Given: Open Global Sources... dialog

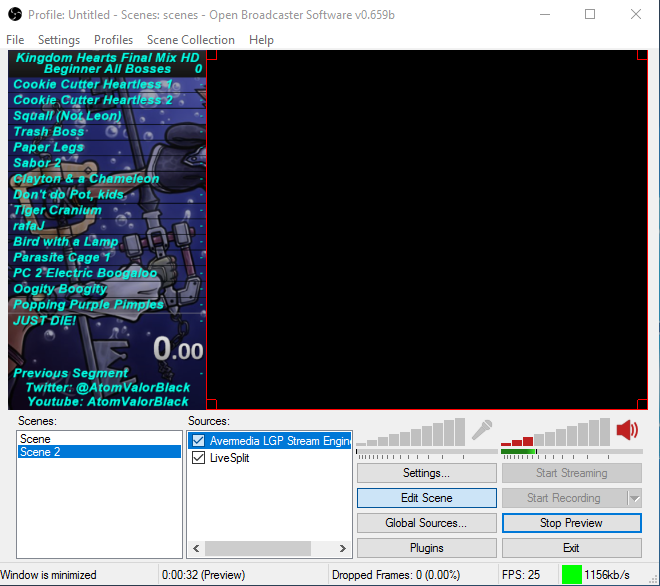Looking at the screenshot, I should click(x=427, y=523).
